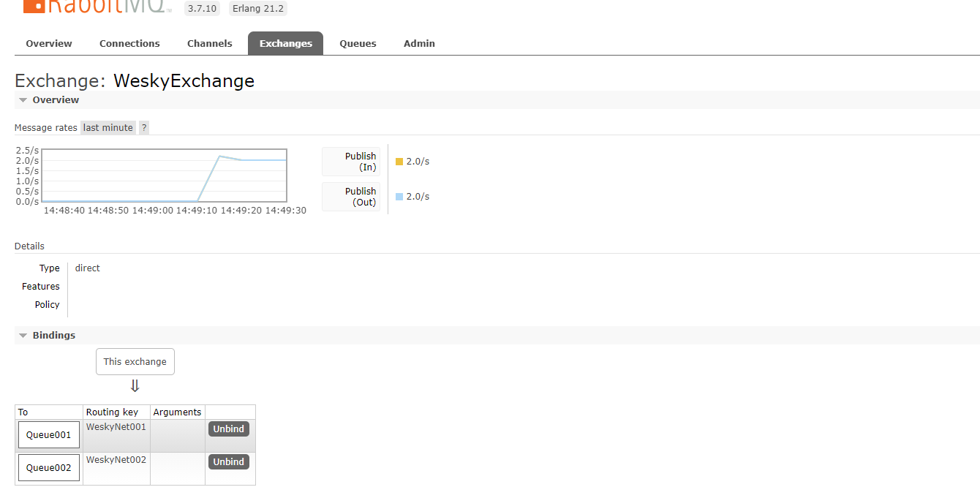Click the RabbitMQ logo
The height and width of the screenshot is (498, 980).
[x=97, y=7]
